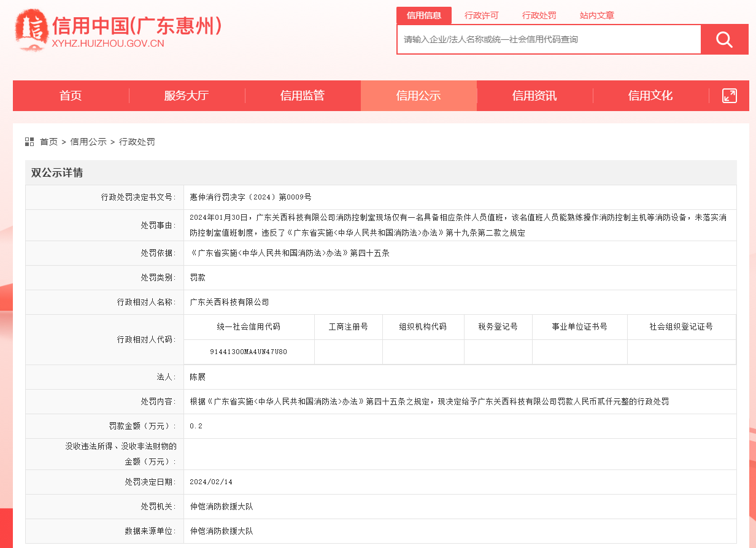Select the 处罚事由 description starting 2024年01月30日

[x=458, y=225]
